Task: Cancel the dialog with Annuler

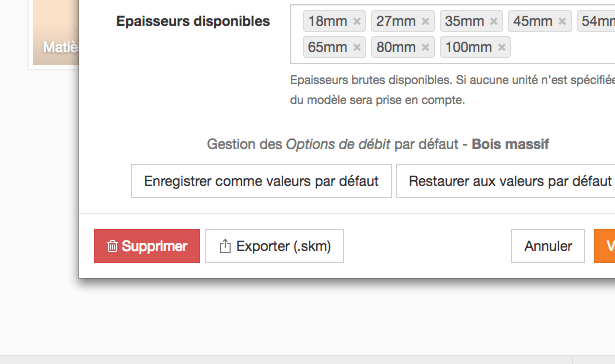Action: click(x=548, y=246)
